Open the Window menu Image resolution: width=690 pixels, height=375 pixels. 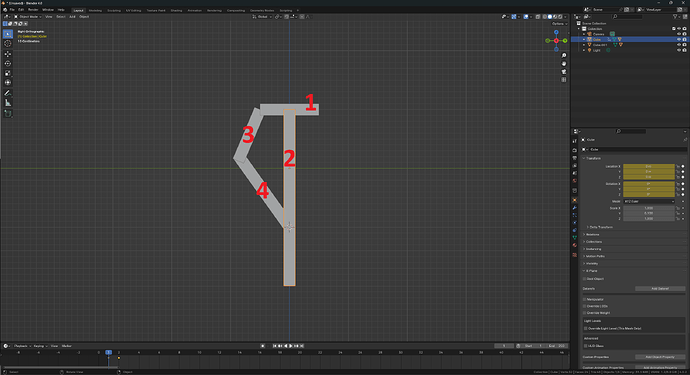pyautogui.click(x=48, y=10)
